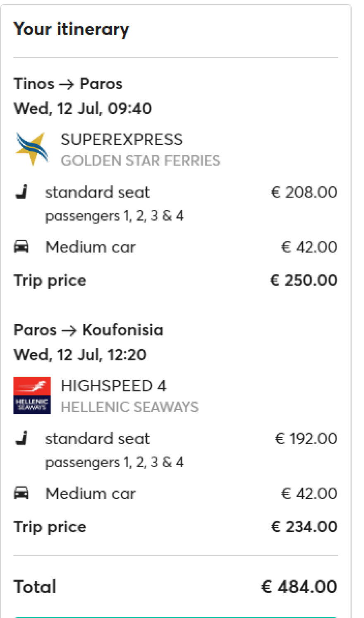Screen dimensions: 364x618
Task: Click the Your itinerary heading
Action: (x=71, y=29)
